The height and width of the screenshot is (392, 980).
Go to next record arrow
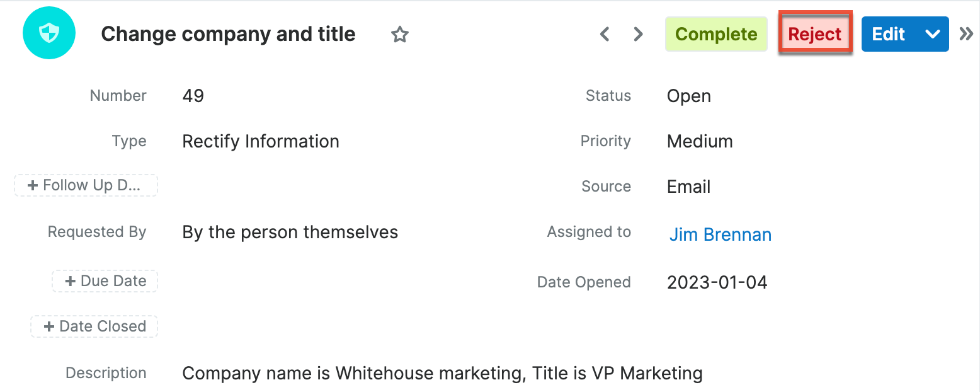pyautogui.click(x=638, y=34)
